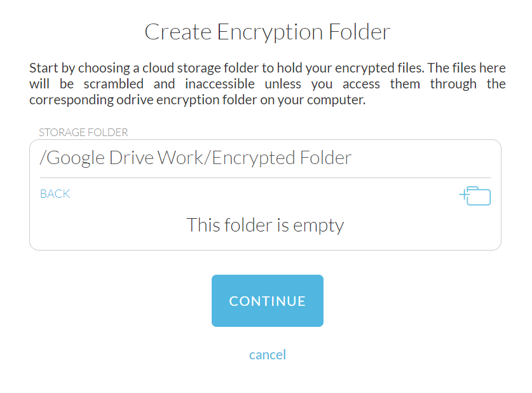Add a new folder in Encrypted Folder
Viewport: 532px width, 393px height.
475,196
